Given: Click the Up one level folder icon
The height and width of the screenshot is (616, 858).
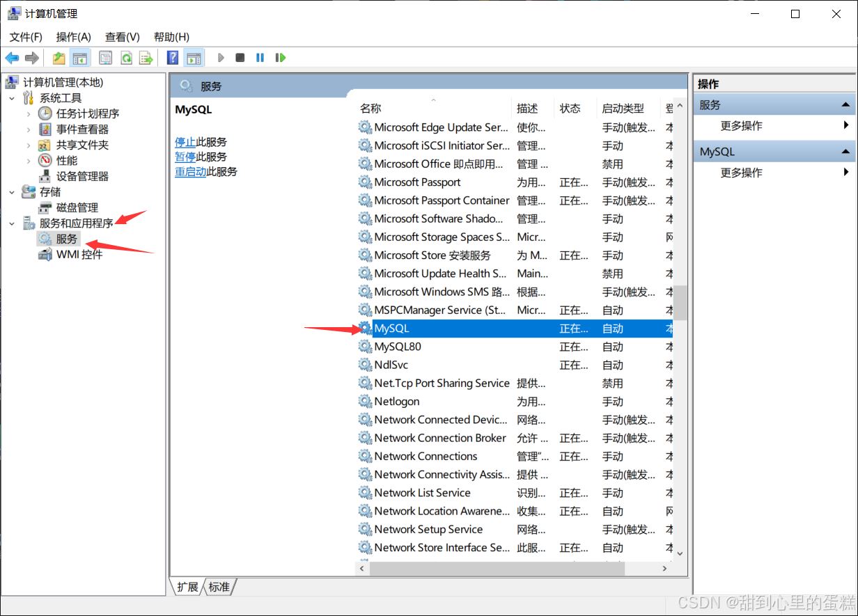Looking at the screenshot, I should click(x=59, y=58).
